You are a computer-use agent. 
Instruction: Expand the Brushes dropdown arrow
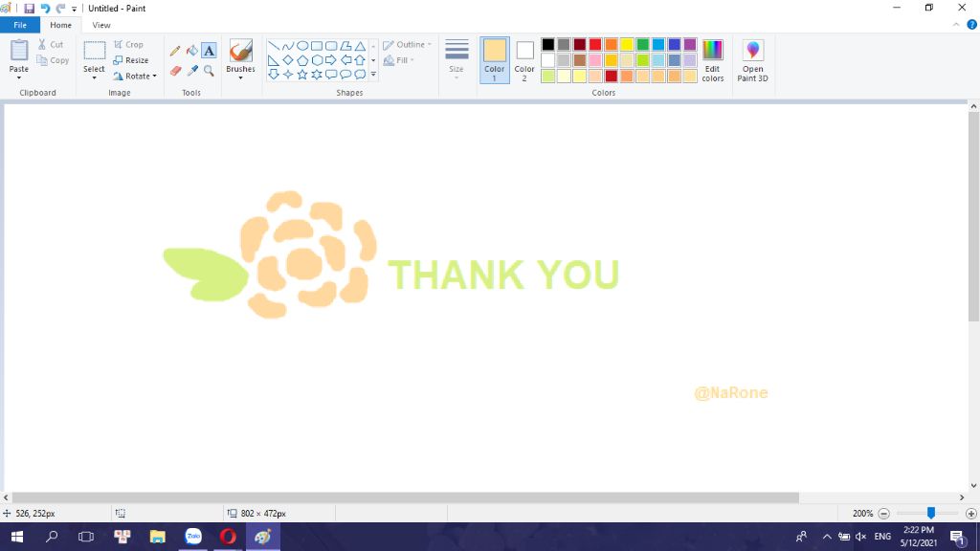(240, 78)
